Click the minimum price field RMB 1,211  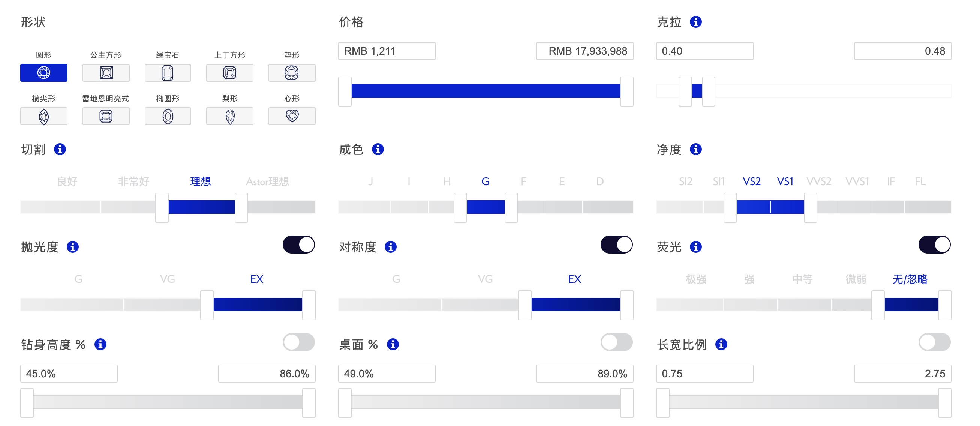pos(387,51)
